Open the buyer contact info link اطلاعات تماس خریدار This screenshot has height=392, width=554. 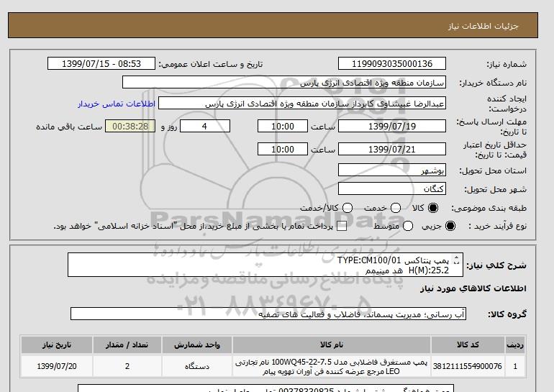tap(117, 104)
